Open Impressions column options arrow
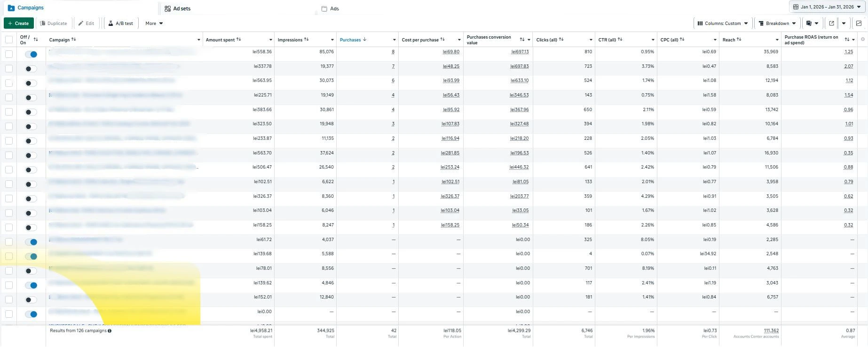Image resolution: width=868 pixels, height=347 pixels. (x=332, y=40)
